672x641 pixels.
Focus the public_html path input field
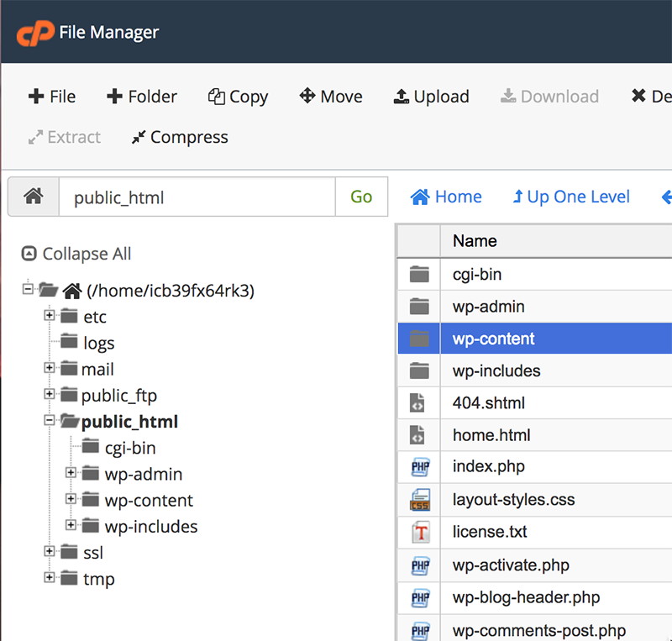197,197
